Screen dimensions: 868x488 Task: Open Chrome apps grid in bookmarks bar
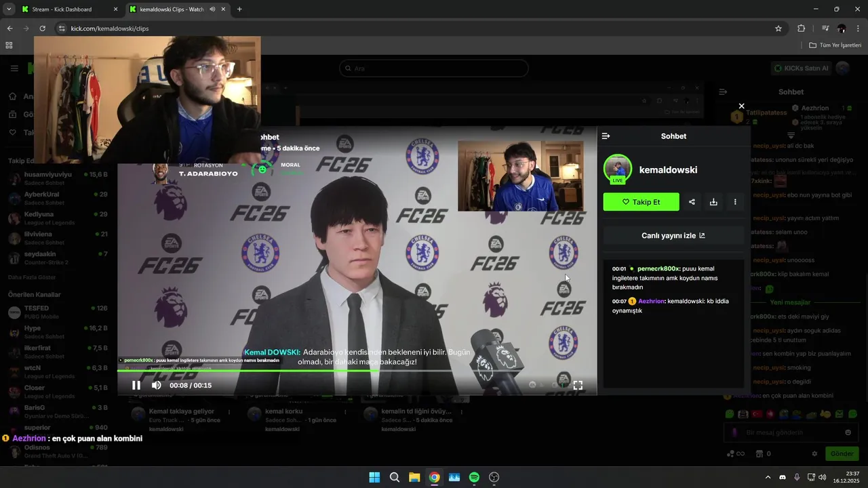pos(9,45)
